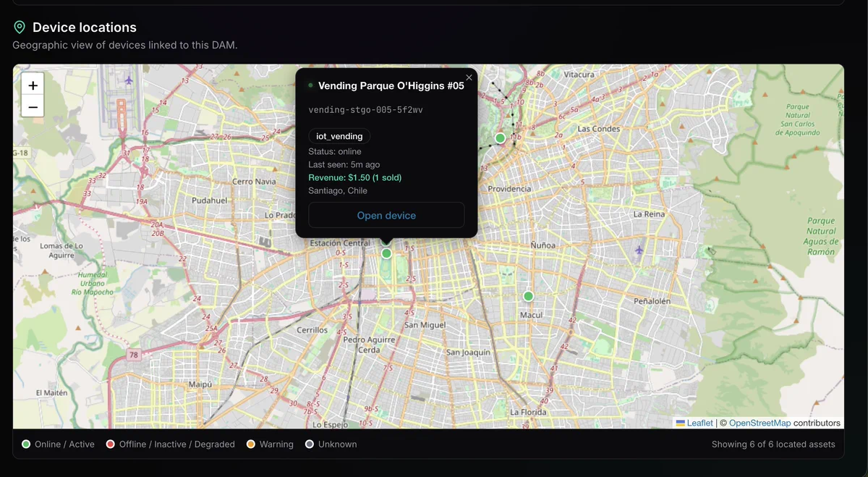Click the iot_vending tag in the popup
This screenshot has height=477, width=868.
339,136
